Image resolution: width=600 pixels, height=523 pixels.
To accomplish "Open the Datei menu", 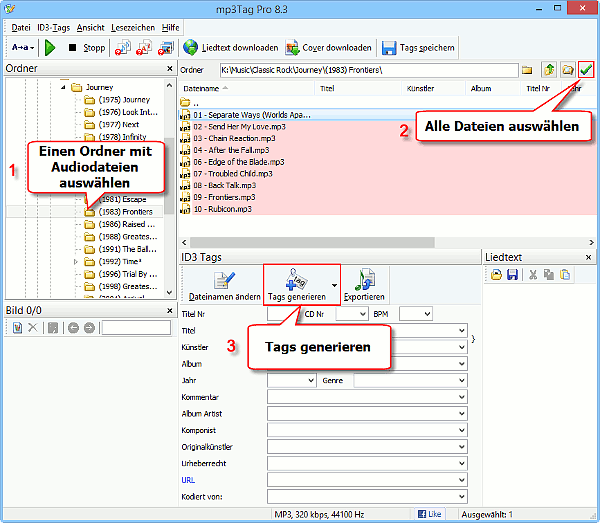I will coord(21,28).
